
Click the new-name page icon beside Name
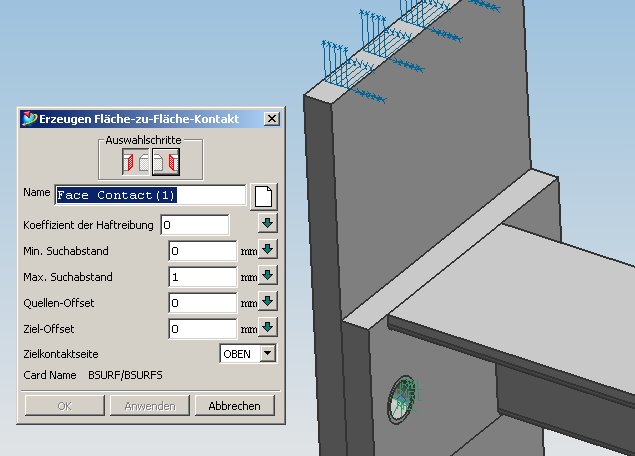[264, 196]
